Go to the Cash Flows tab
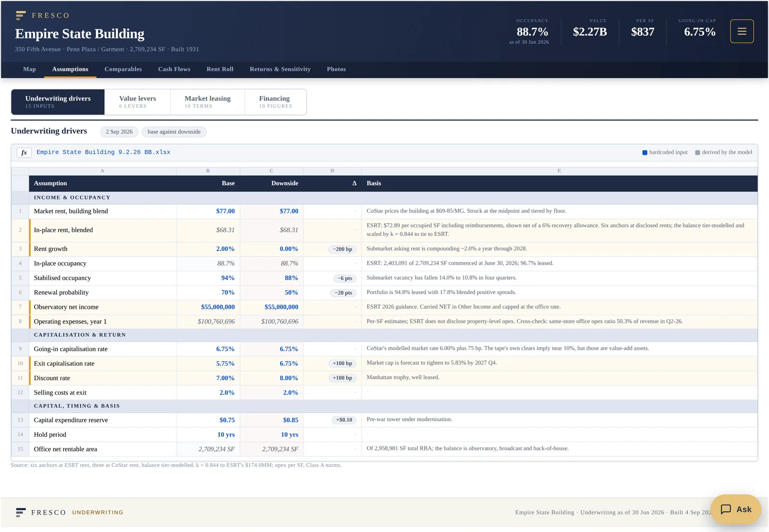 174,69
